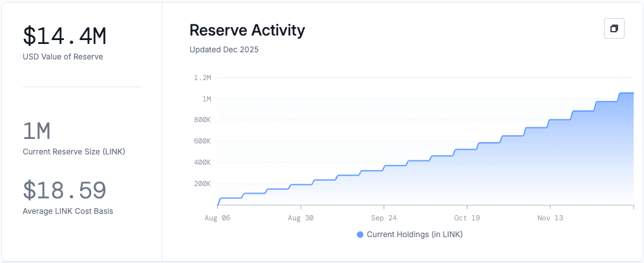Viewport: 644px width, 263px height.
Task: Click the blue legend dot for Current Holdings
Action: (x=360, y=235)
